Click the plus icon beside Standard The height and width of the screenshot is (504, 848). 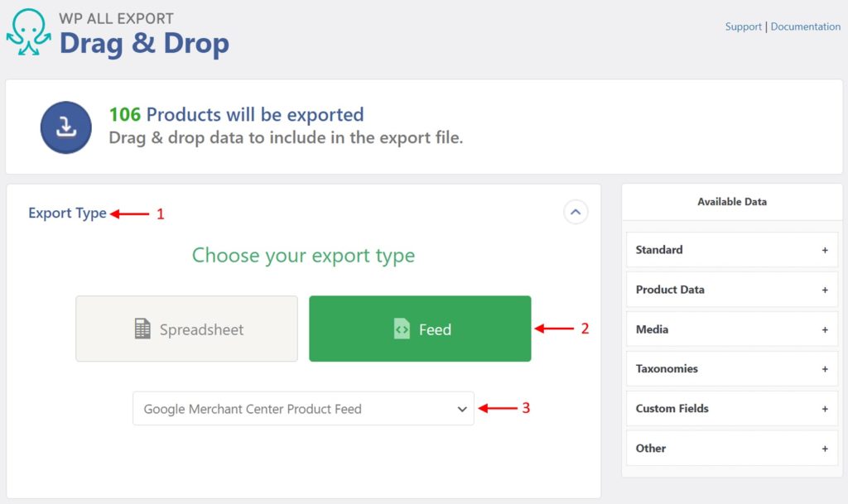825,249
